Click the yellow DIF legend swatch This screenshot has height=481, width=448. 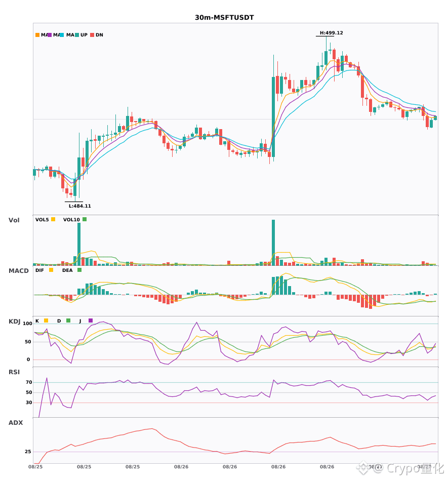pos(51,270)
